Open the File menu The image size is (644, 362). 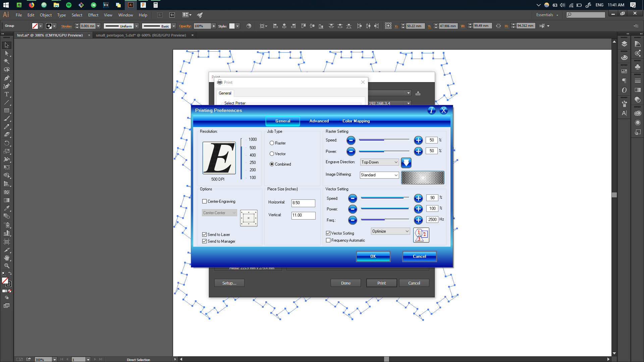[x=19, y=15]
